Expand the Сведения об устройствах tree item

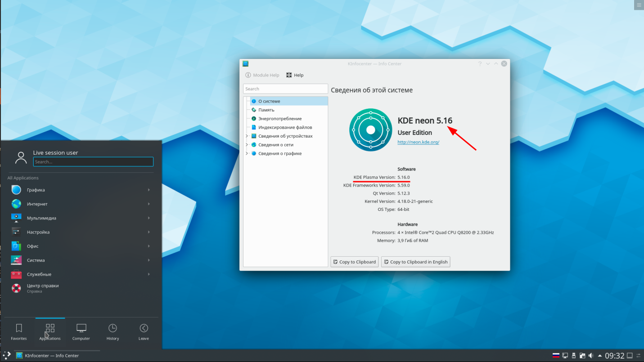(x=247, y=136)
